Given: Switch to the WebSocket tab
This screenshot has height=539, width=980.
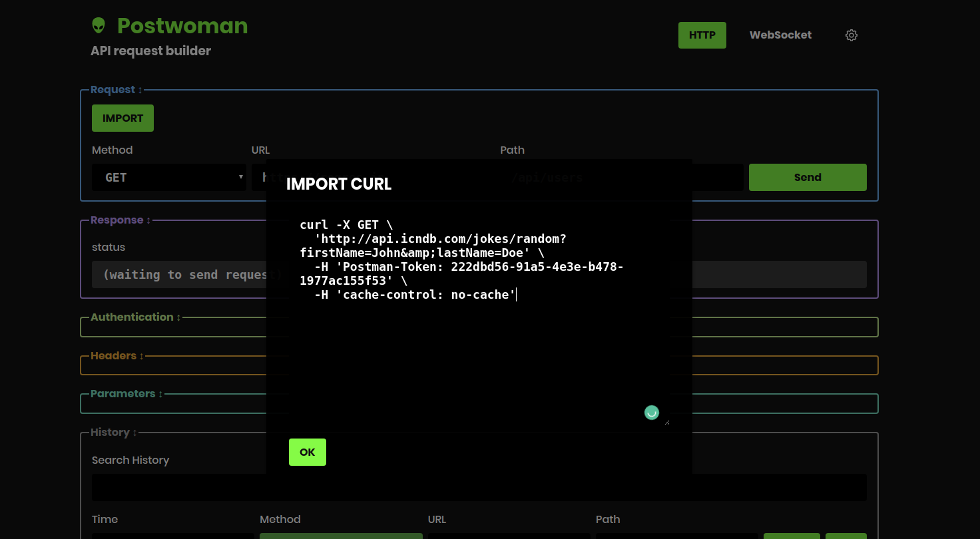Looking at the screenshot, I should pos(780,35).
